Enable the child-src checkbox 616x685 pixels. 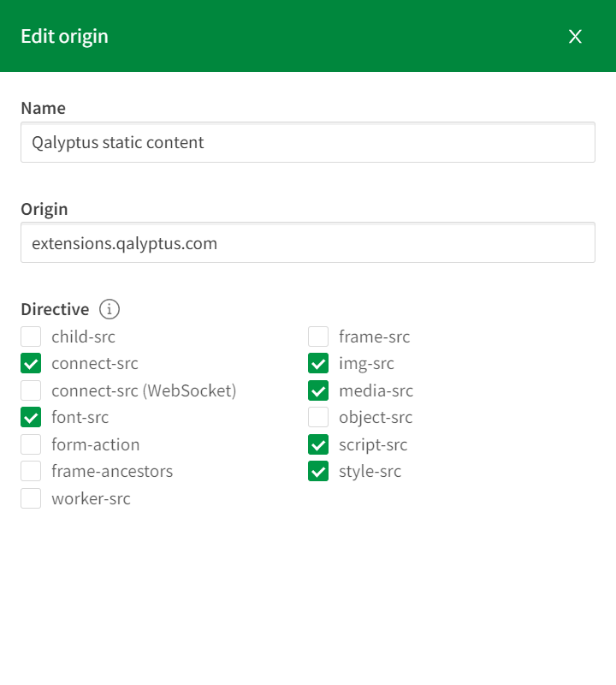click(31, 337)
